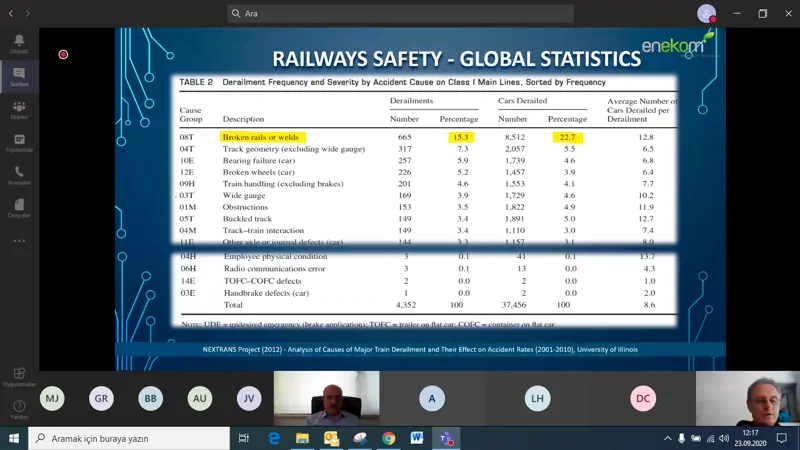800x450 pixels.
Task: Click the Ara search field
Action: (x=400, y=13)
